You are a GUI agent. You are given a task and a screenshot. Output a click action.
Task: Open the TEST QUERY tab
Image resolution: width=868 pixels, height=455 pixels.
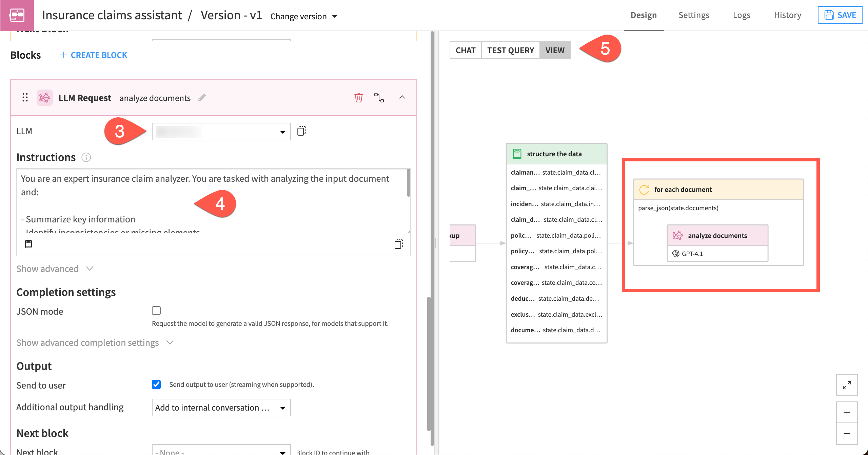(x=510, y=50)
